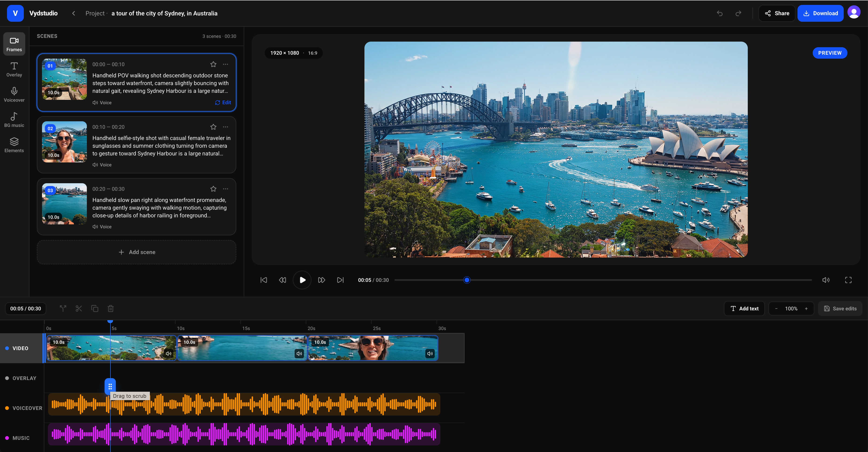Favorite scene 01 with the star icon
This screenshot has height=452, width=868.
[x=213, y=64]
